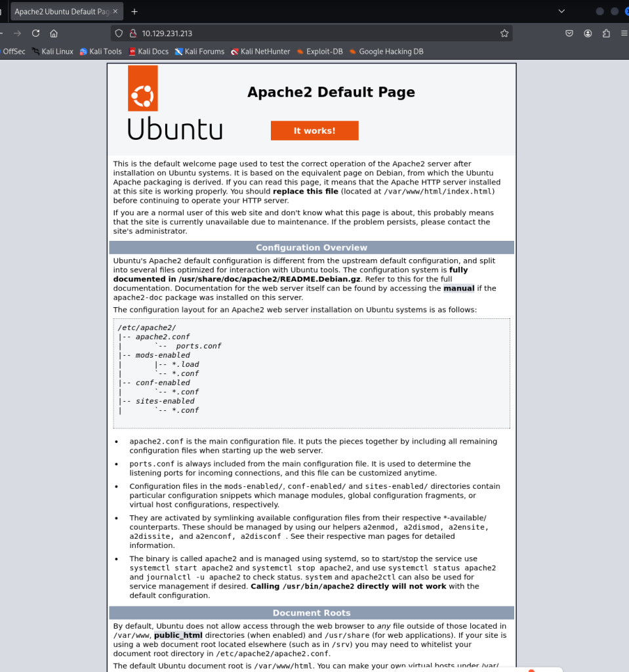Open the Firefox application menu
This screenshot has width=629, height=672.
(x=623, y=33)
